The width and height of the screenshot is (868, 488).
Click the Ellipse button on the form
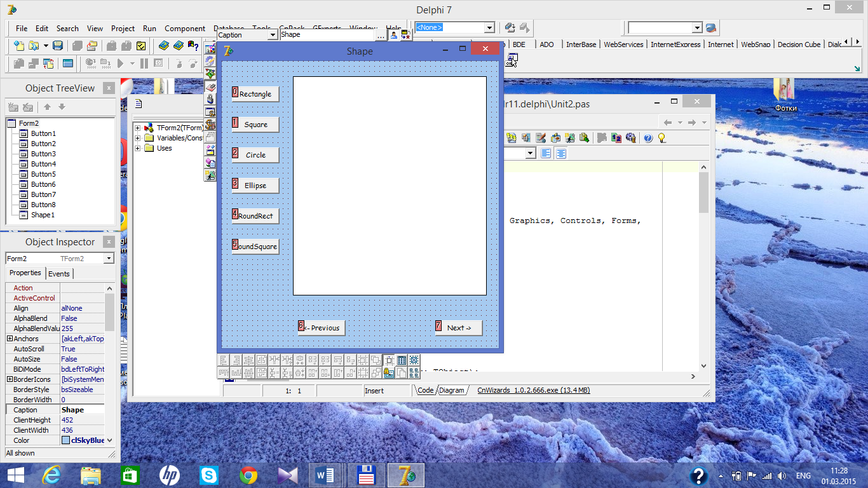tap(255, 186)
